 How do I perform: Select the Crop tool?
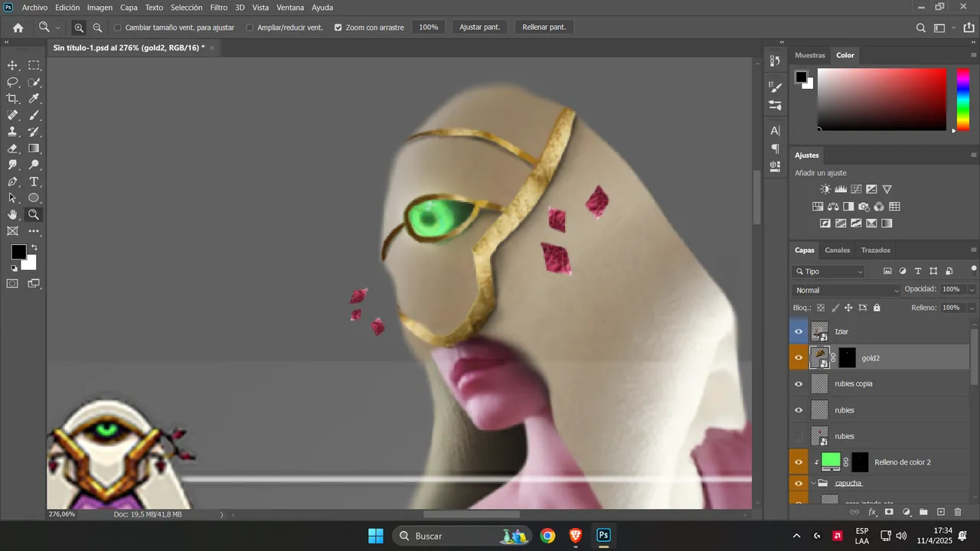point(12,99)
